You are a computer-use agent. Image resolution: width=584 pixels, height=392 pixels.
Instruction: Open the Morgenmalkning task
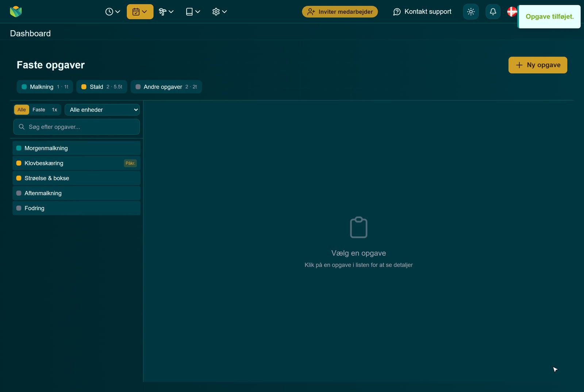(x=77, y=148)
